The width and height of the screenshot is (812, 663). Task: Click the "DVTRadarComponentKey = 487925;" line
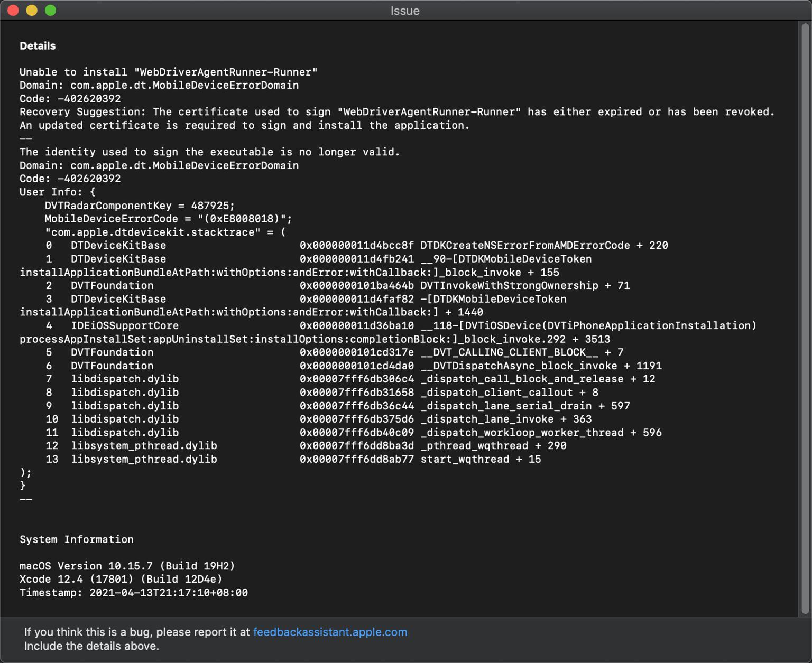coord(140,206)
